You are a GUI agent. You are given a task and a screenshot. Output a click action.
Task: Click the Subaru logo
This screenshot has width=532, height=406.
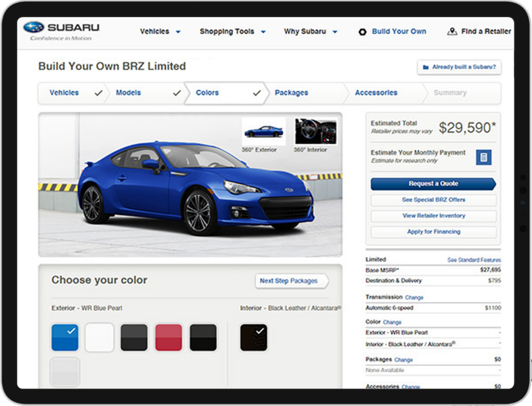tap(61, 31)
